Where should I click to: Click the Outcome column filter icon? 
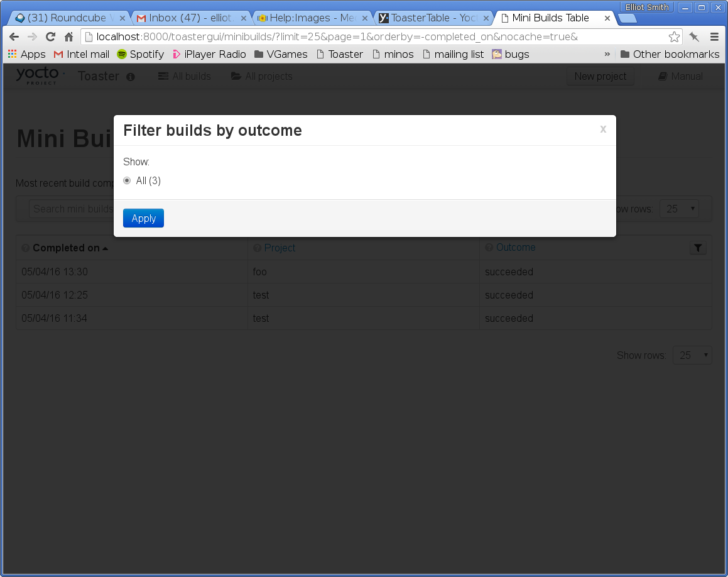point(698,248)
